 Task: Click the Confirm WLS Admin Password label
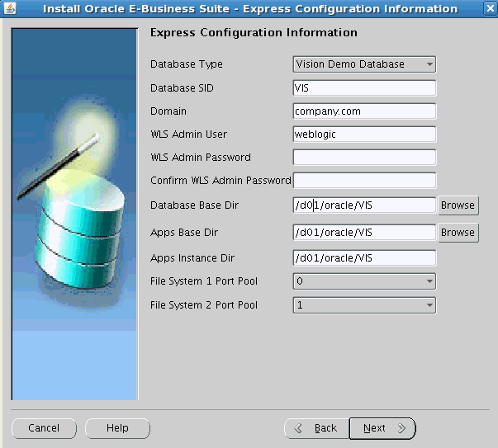(x=221, y=181)
